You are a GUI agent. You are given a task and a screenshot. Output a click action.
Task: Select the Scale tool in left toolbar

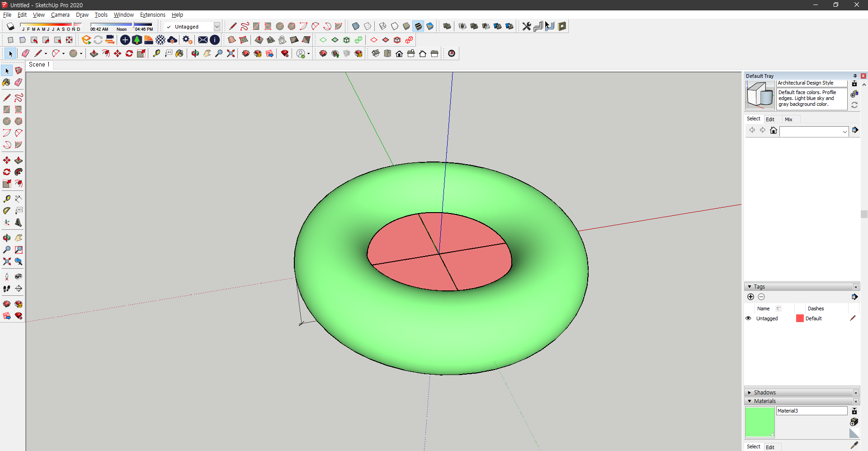(x=7, y=184)
